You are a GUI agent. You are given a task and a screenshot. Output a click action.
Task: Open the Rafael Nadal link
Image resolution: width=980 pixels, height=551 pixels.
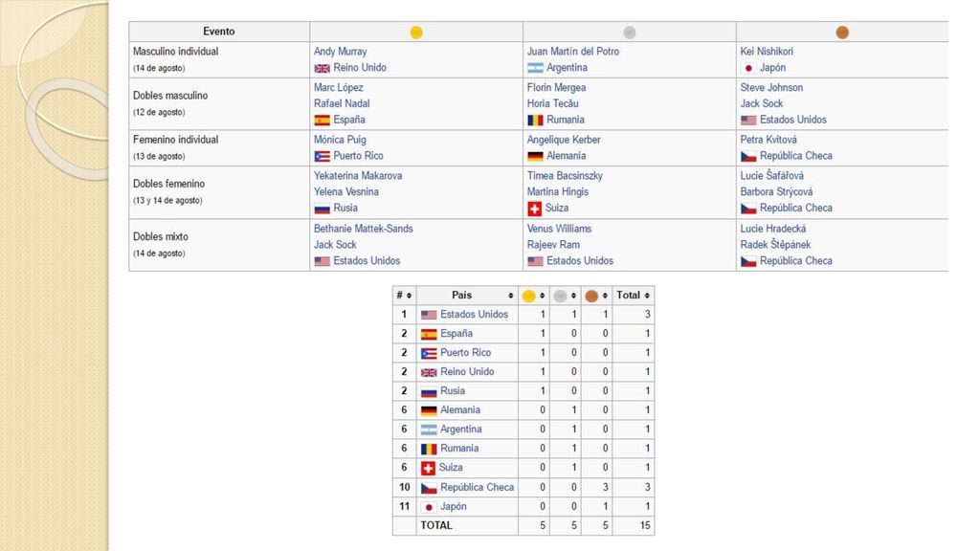pos(342,103)
